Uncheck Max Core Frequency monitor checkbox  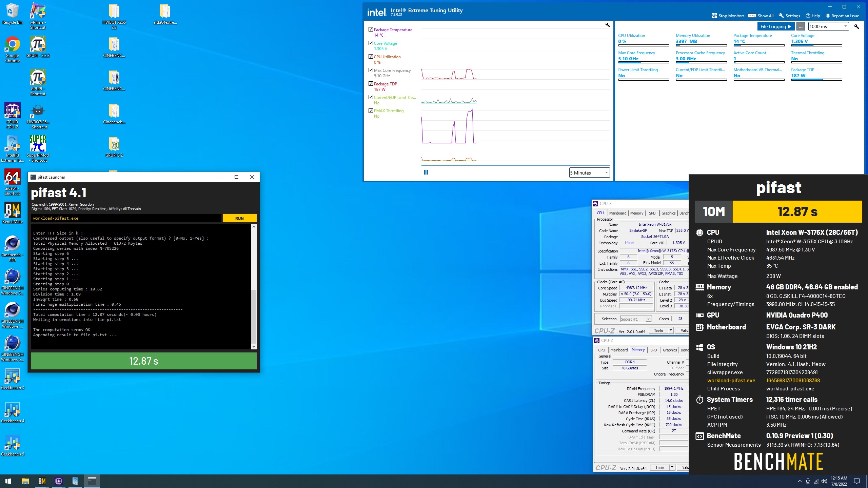(371, 70)
